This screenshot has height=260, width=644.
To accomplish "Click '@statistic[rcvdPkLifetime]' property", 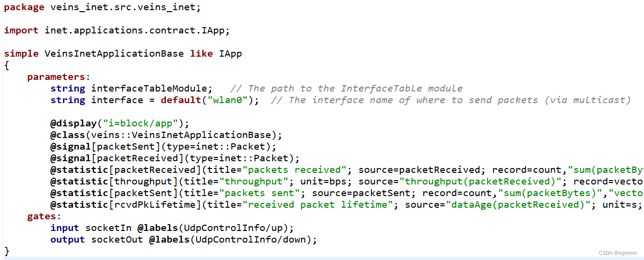I will tap(125, 205).
